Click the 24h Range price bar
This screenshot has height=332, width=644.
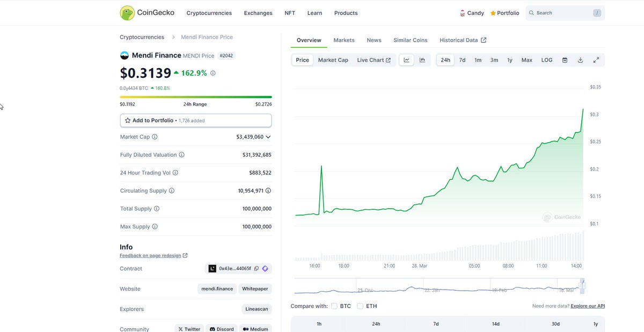(196, 97)
